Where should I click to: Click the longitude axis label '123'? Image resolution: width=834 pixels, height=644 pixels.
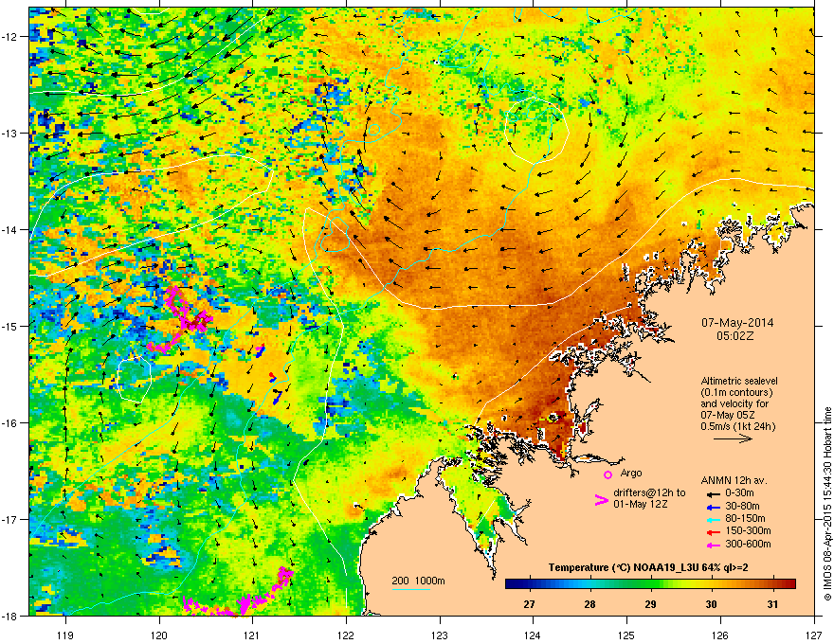click(x=440, y=635)
